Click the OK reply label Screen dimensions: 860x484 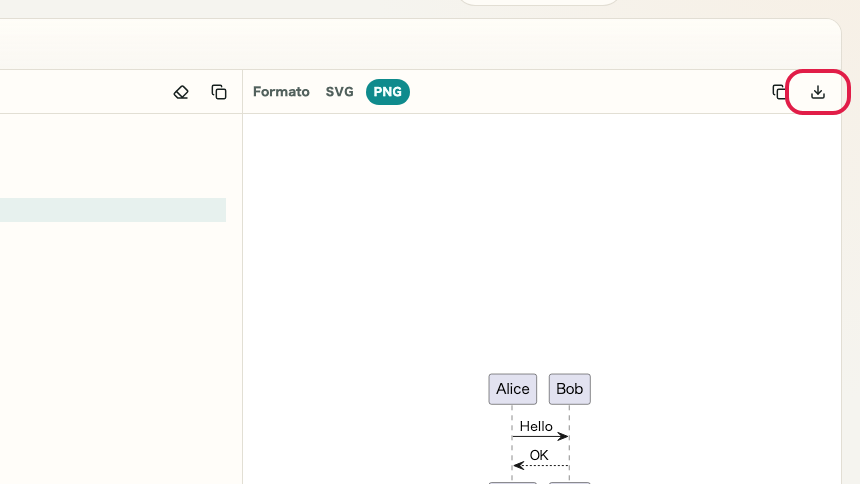click(539, 455)
